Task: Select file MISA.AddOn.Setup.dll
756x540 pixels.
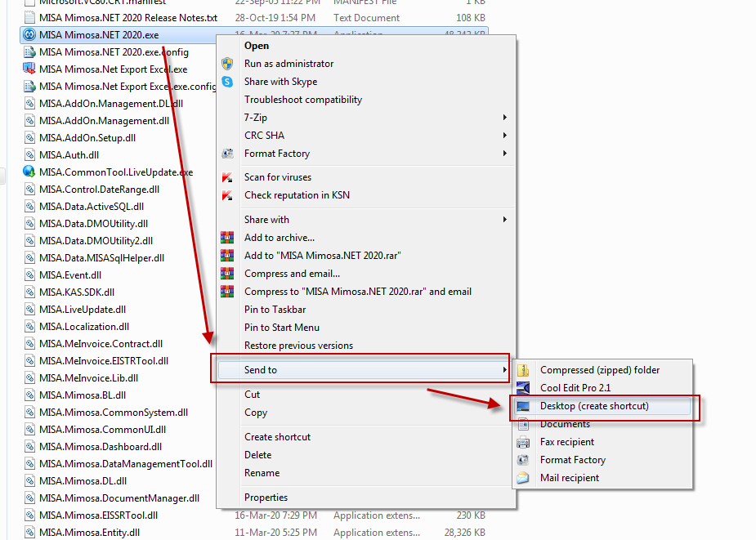Action: click(87, 138)
